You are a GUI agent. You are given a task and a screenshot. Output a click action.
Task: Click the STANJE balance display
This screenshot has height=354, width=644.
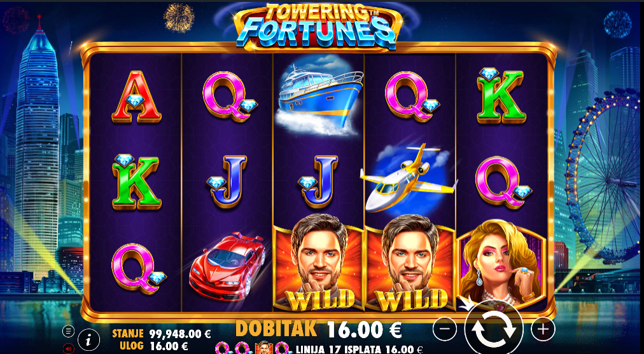pos(162,334)
